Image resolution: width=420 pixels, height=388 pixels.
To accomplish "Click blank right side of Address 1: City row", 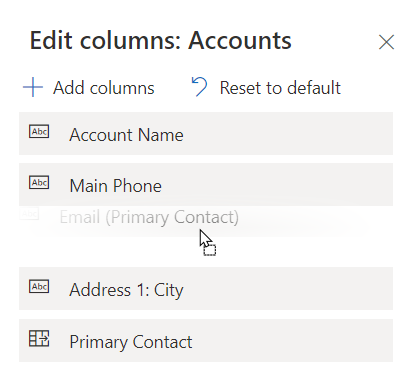I will 288,289.
